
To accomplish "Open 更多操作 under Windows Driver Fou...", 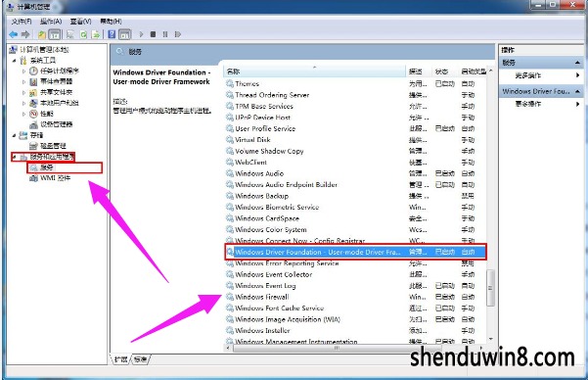I will point(528,104).
